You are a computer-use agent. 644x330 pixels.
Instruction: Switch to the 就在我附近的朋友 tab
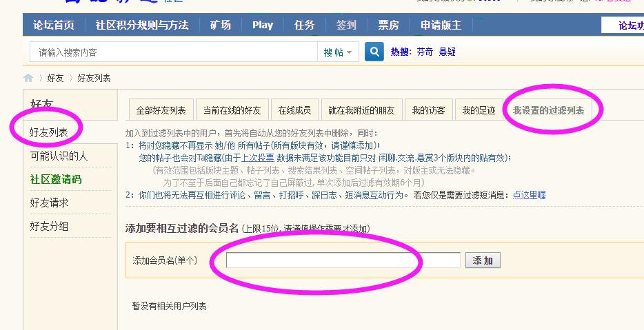pos(361,110)
